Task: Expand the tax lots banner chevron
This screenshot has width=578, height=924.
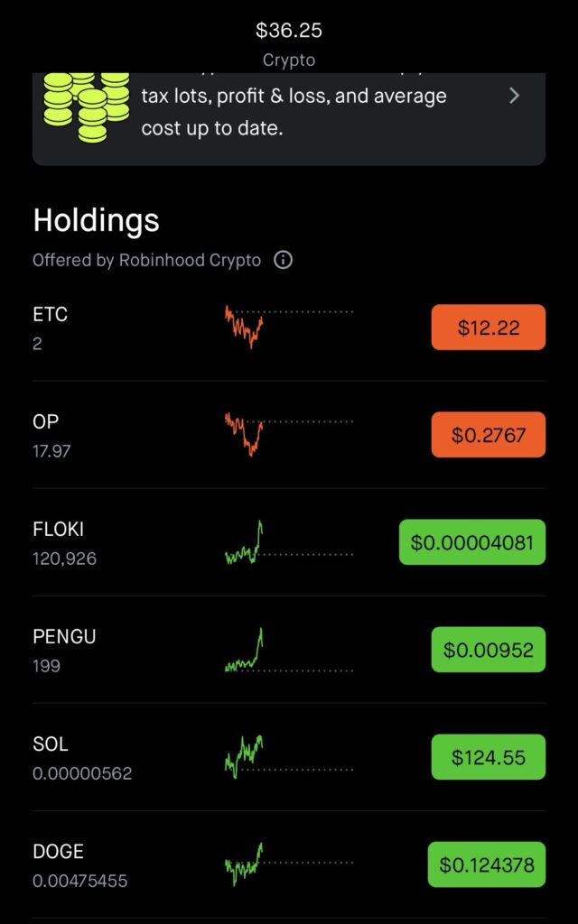Action: point(514,96)
